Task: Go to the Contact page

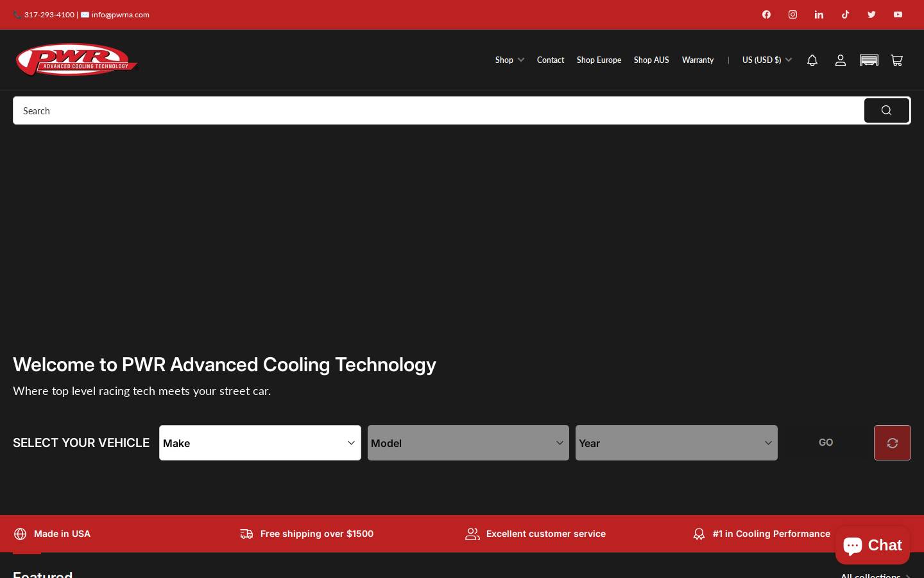Action: coord(551,60)
